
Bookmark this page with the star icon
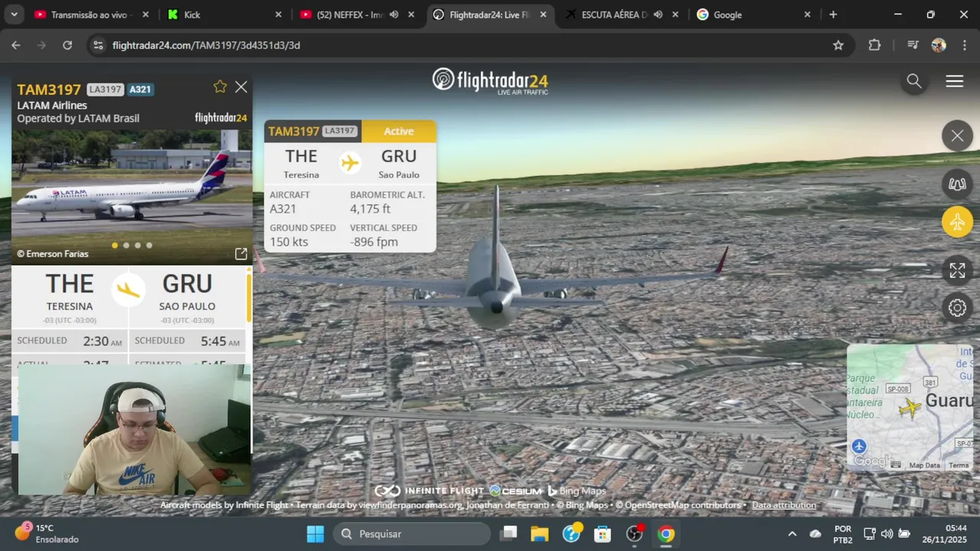(838, 45)
